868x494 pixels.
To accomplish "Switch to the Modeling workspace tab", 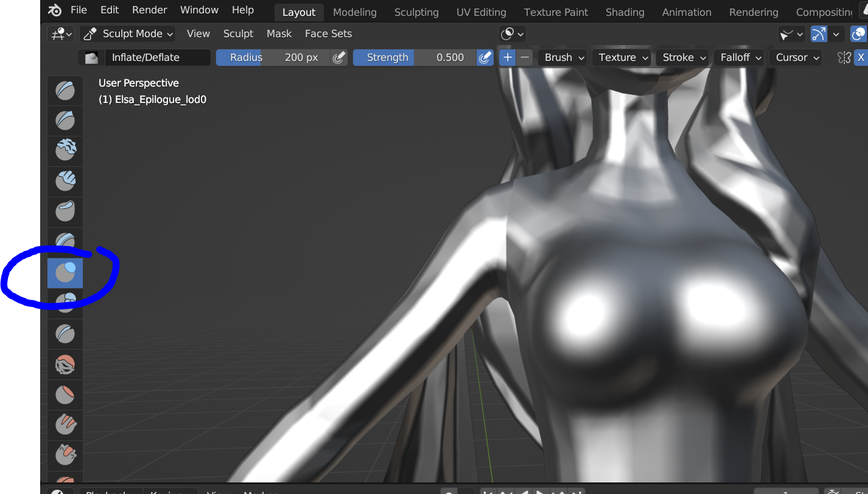I will pyautogui.click(x=355, y=12).
